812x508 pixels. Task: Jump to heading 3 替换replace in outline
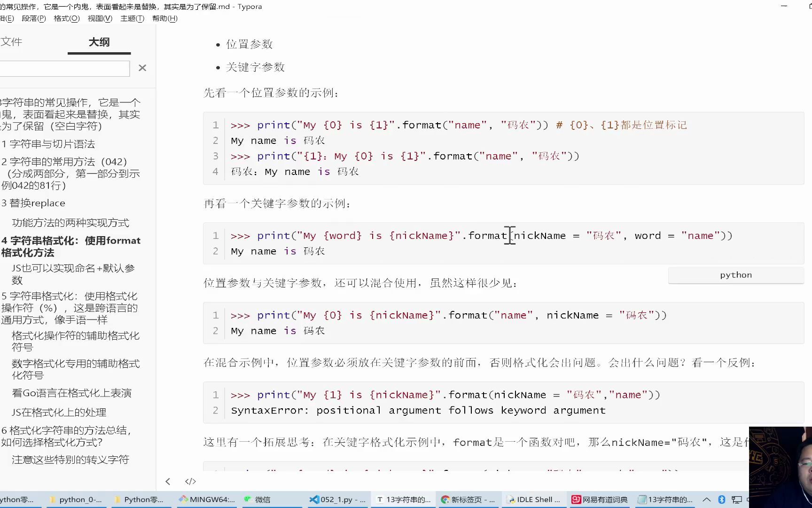click(33, 203)
